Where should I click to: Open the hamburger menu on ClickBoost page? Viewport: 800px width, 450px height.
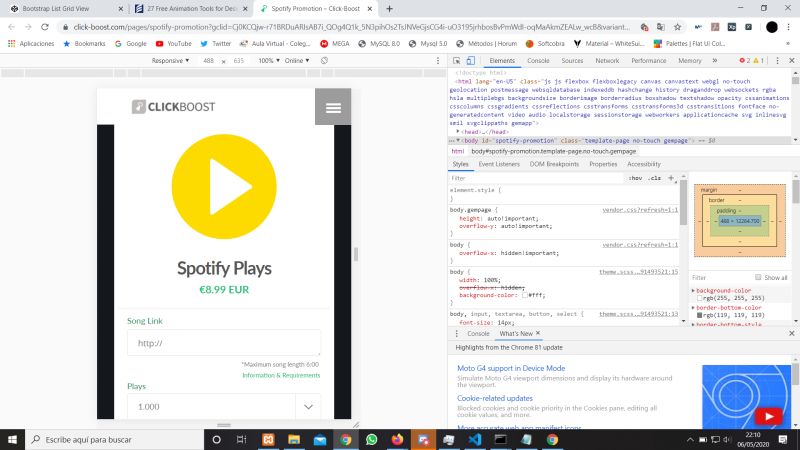[x=333, y=107]
